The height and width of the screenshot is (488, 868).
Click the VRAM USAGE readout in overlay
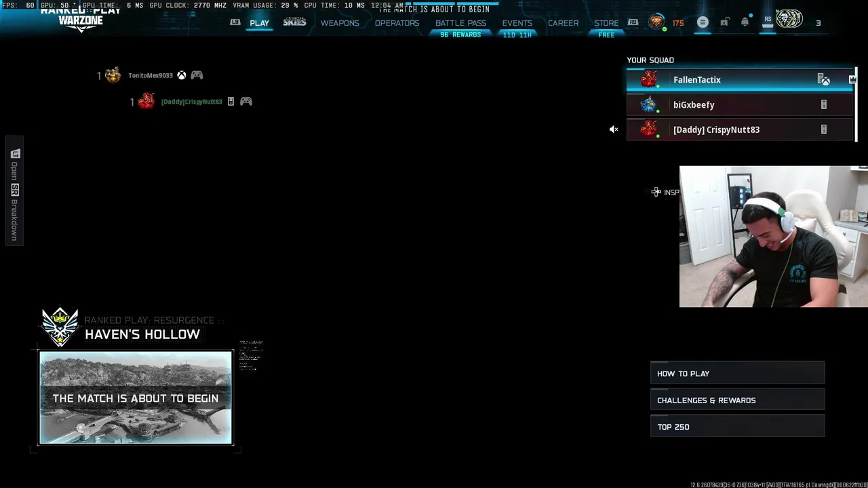click(265, 5)
